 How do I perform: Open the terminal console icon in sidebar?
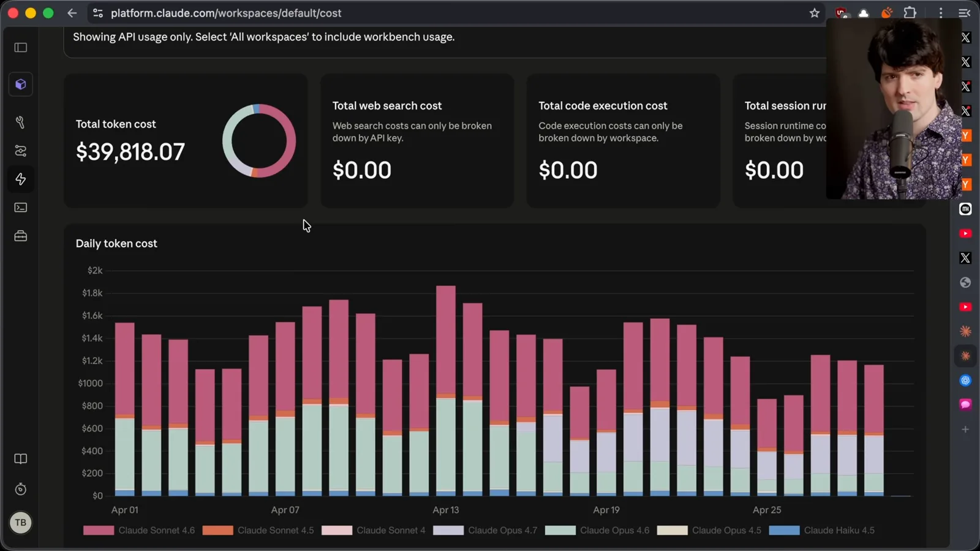click(21, 208)
